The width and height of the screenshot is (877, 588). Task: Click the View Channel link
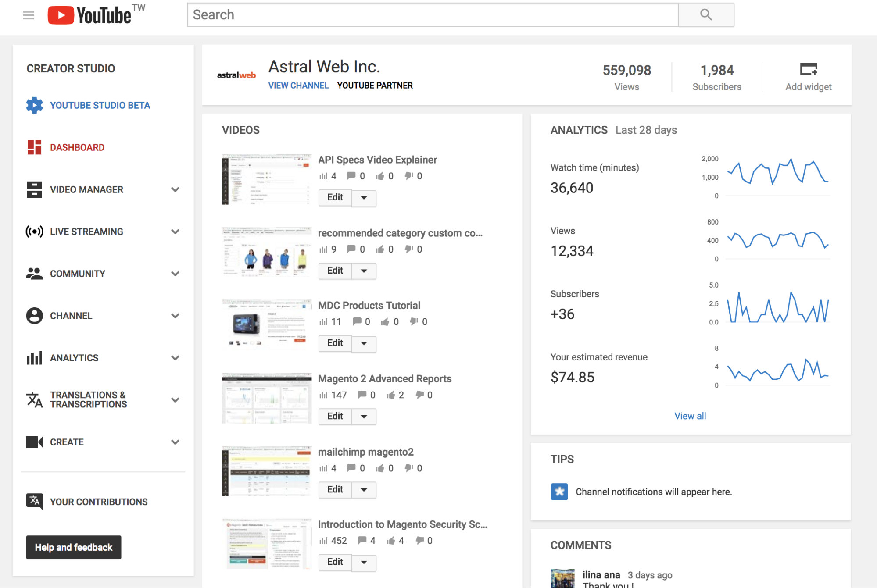(298, 86)
